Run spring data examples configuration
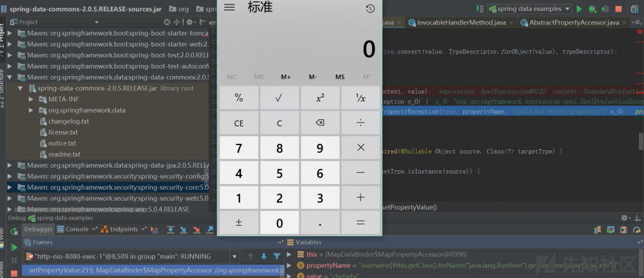Image resolution: width=644 pixels, height=278 pixels. coord(579,8)
